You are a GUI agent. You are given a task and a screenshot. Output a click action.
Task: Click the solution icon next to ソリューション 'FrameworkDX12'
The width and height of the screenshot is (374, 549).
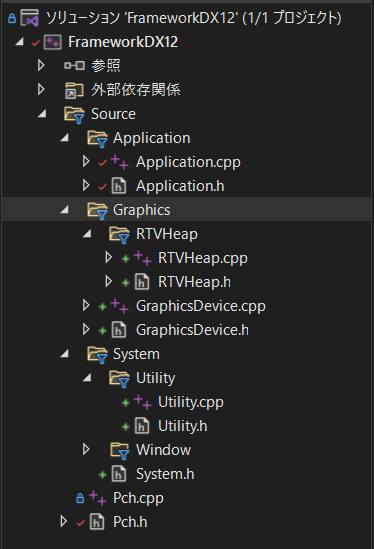pyautogui.click(x=29, y=18)
